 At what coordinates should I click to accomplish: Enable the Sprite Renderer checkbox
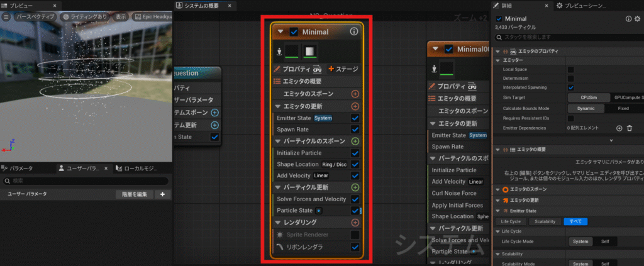(x=355, y=235)
